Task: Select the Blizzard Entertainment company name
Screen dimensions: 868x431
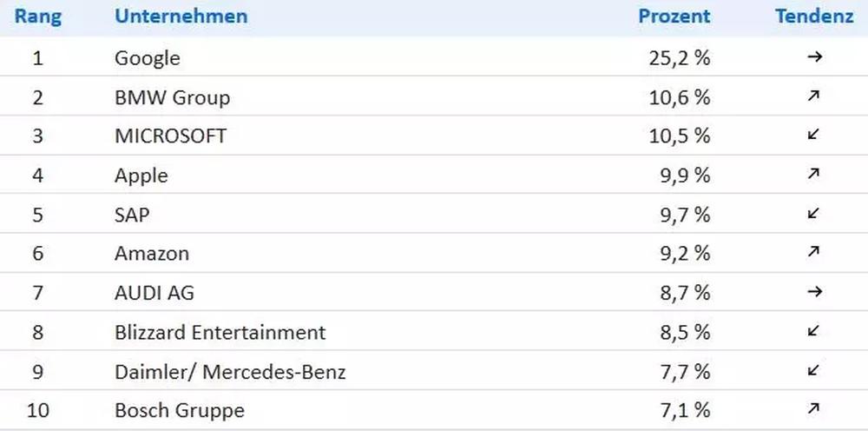Action: click(220, 332)
